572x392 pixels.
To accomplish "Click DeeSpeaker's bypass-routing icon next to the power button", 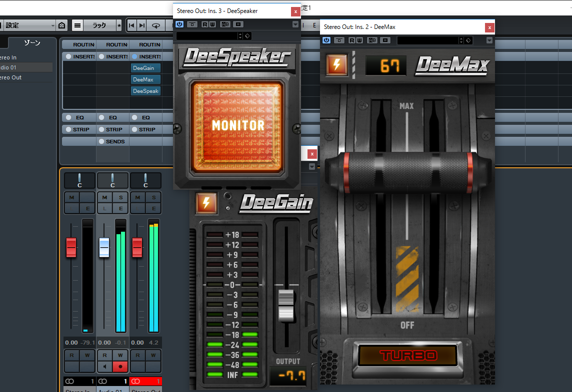I will pyautogui.click(x=192, y=24).
